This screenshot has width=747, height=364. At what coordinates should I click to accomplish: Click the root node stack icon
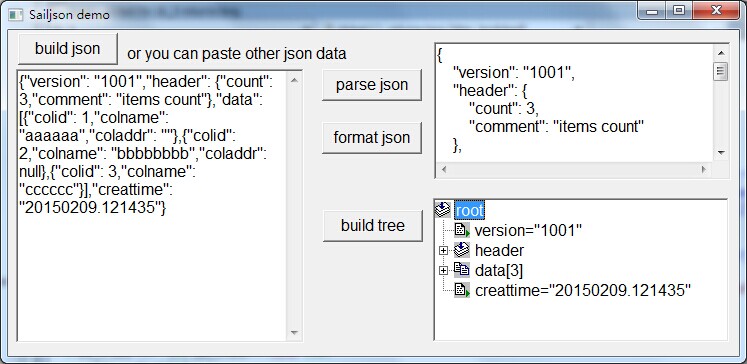(443, 209)
